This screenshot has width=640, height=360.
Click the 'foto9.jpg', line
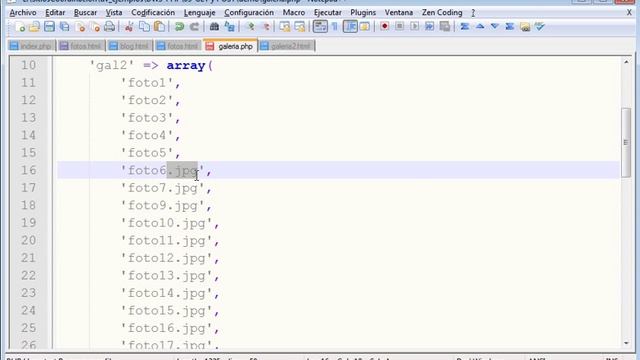(166, 206)
